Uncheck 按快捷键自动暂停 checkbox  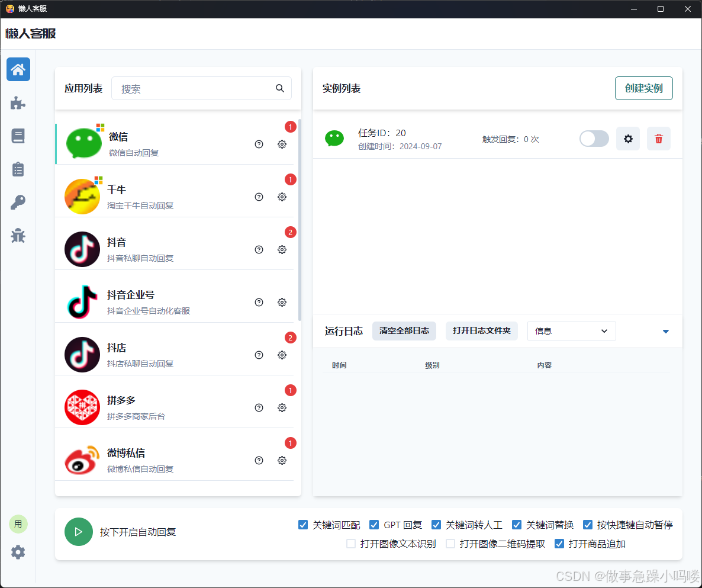click(588, 525)
